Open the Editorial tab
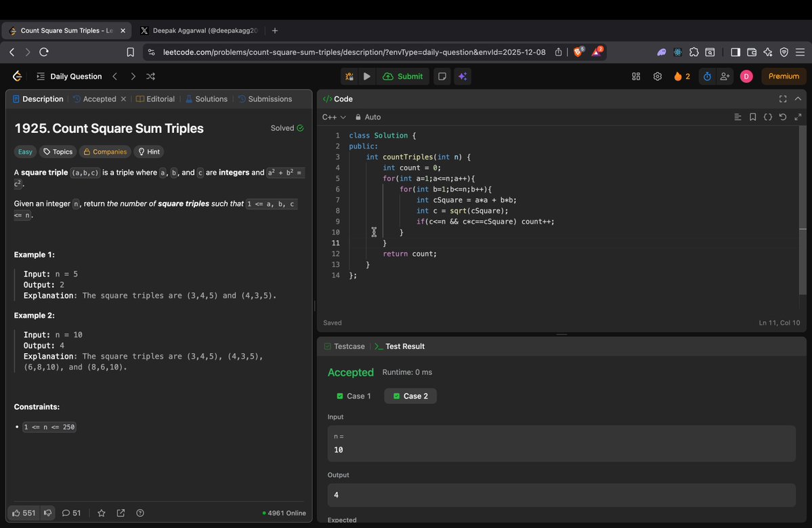This screenshot has height=528, width=812. click(160, 98)
